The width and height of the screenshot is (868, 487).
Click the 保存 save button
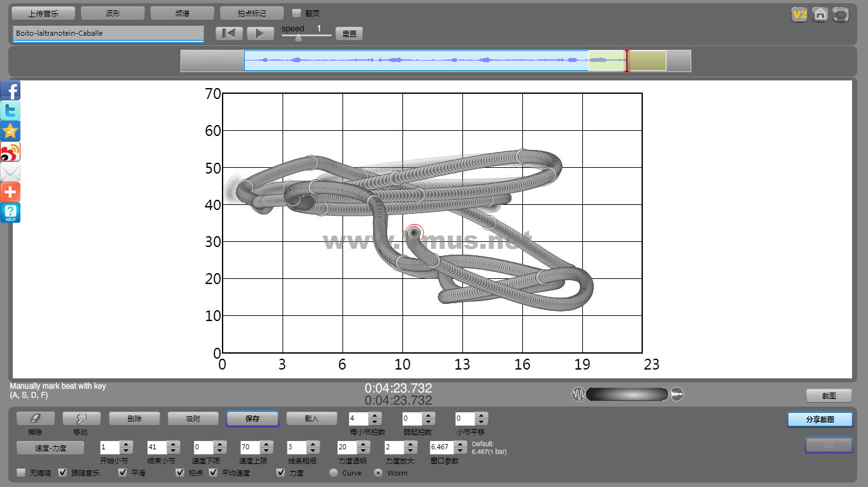click(x=253, y=419)
